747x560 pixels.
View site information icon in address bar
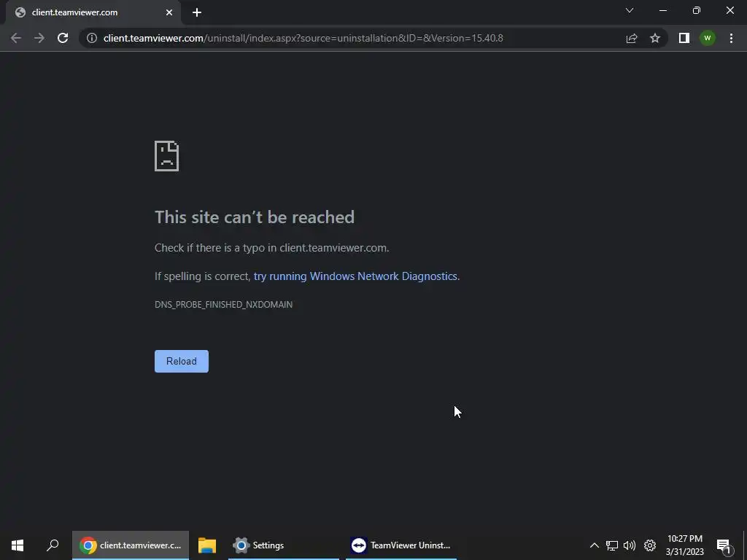pos(92,38)
